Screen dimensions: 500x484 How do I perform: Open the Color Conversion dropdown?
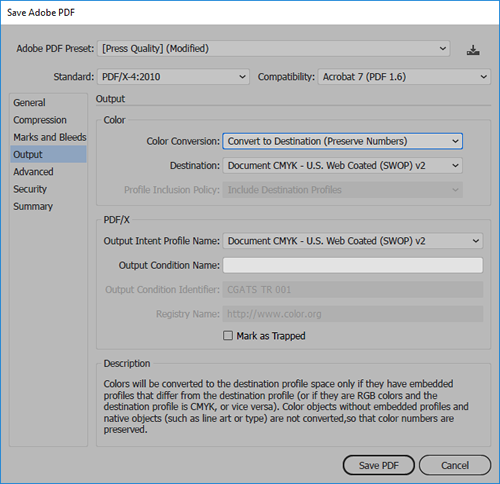click(342, 141)
